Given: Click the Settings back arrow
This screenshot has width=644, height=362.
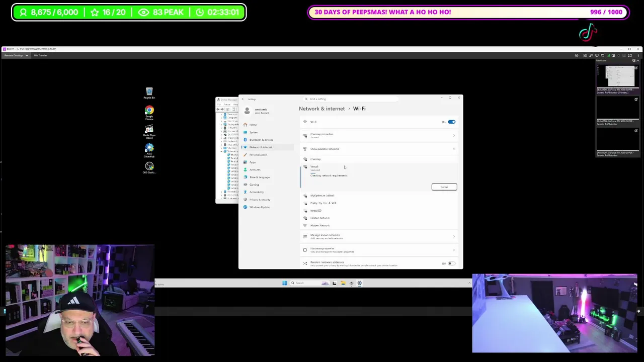Looking at the screenshot, I should point(243,99).
